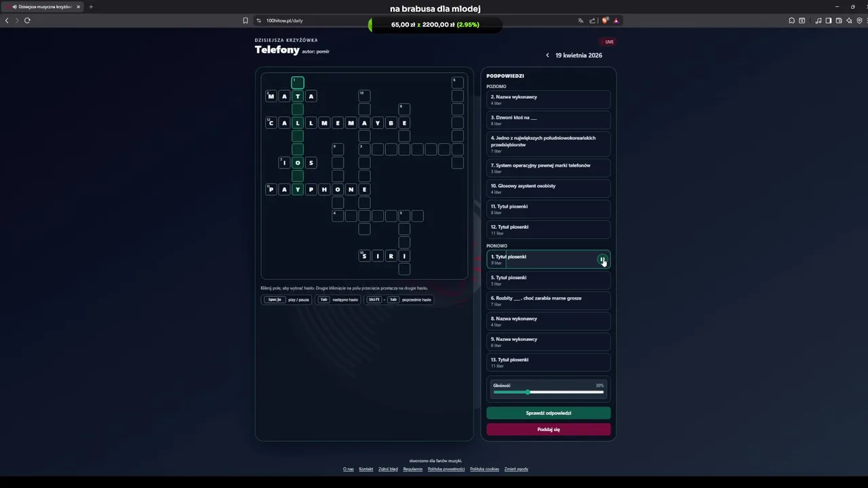Image resolution: width=868 pixels, height=488 pixels.
Task: Click the last E cell of PAYPHONE
Action: click(364, 189)
